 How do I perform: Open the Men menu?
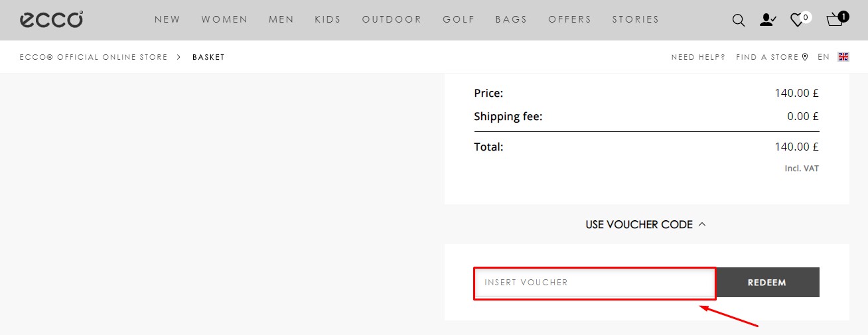click(x=281, y=19)
